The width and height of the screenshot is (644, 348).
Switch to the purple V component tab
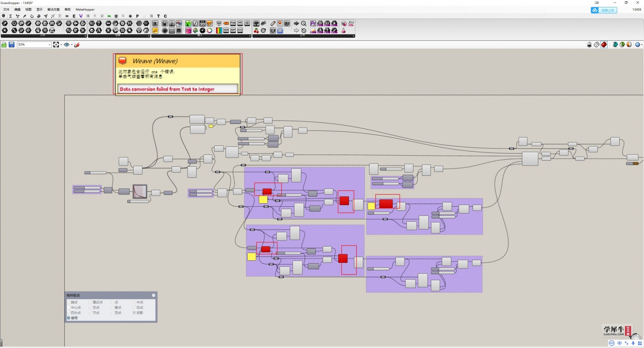pyautogui.click(x=81, y=16)
